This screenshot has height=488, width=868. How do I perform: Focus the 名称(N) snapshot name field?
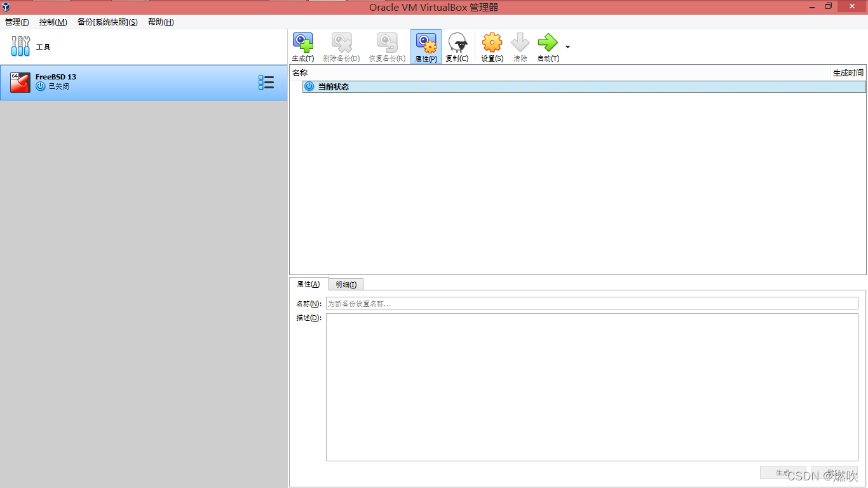coord(592,304)
